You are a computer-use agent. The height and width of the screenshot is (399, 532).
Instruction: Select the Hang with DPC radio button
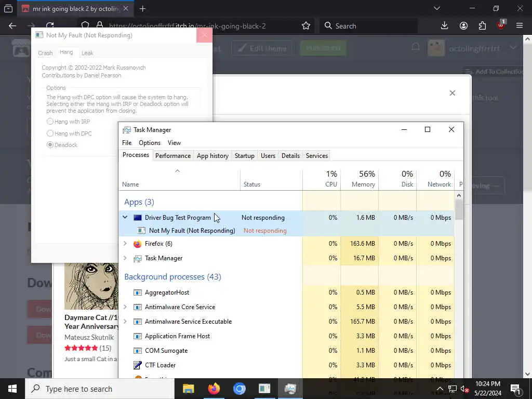click(50, 134)
